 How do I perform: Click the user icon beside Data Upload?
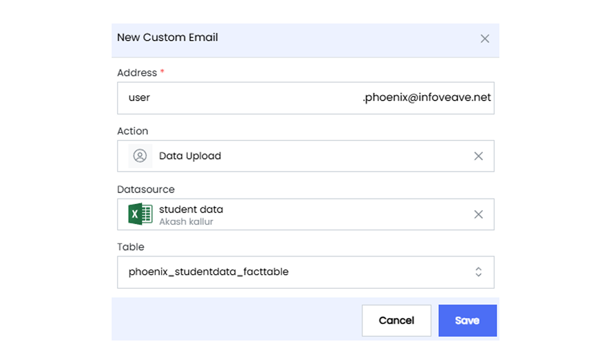coord(140,156)
